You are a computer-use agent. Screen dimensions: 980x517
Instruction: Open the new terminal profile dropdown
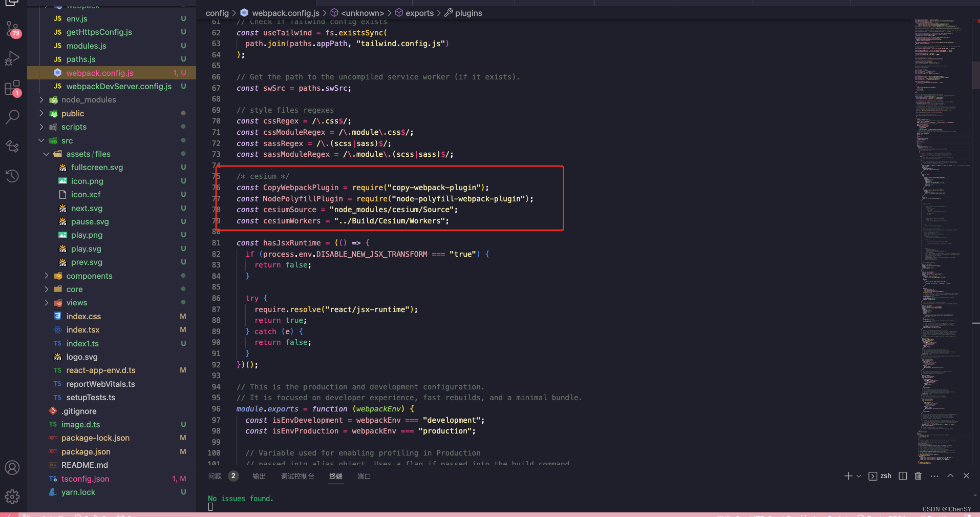click(859, 476)
